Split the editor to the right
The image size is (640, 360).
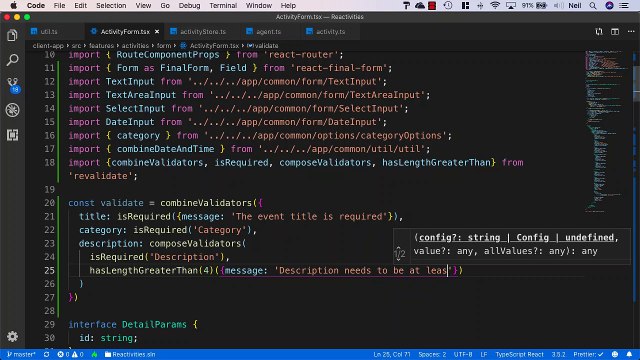point(615,31)
